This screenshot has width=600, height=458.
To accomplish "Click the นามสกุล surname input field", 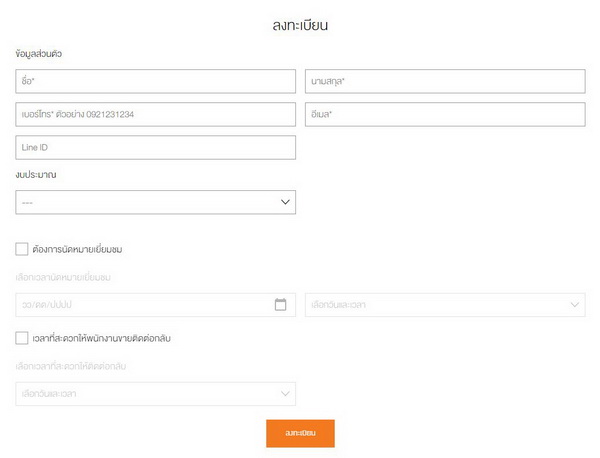I will (445, 81).
